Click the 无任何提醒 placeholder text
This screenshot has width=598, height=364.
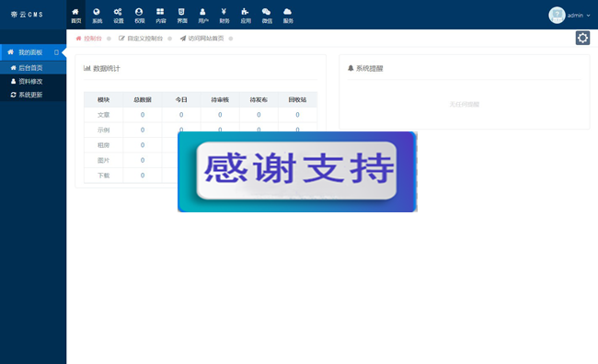464,105
